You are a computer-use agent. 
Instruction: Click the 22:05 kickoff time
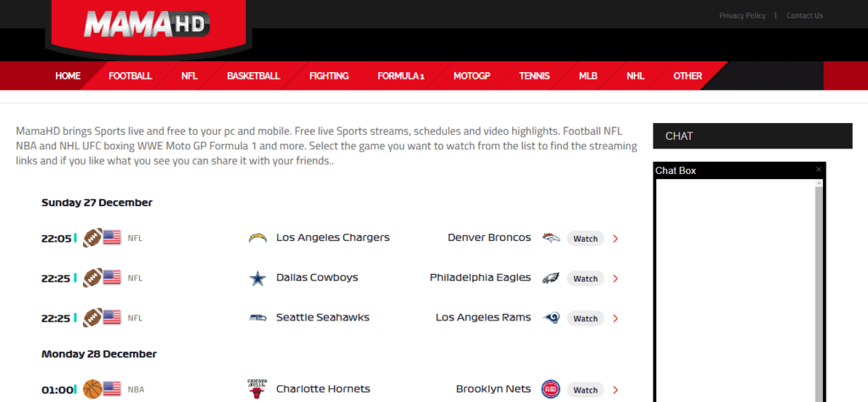click(x=56, y=238)
